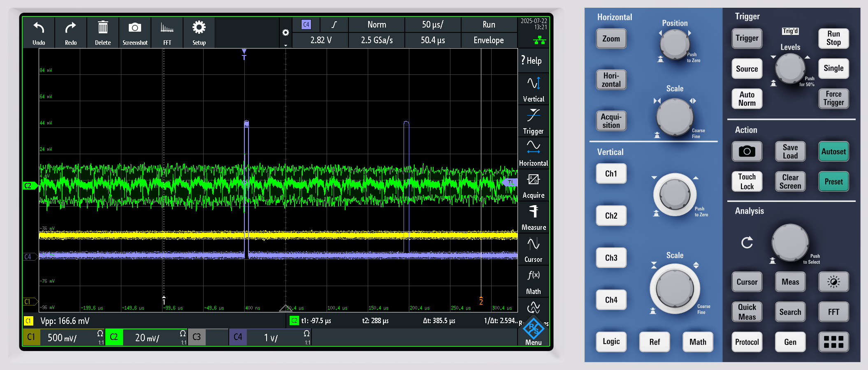Open the Cursor menu in sidebar
Viewport: 868px width, 370px height.
[533, 250]
